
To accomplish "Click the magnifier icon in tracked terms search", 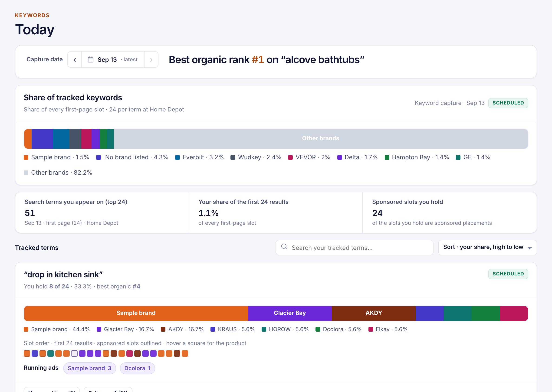I will pos(284,246).
